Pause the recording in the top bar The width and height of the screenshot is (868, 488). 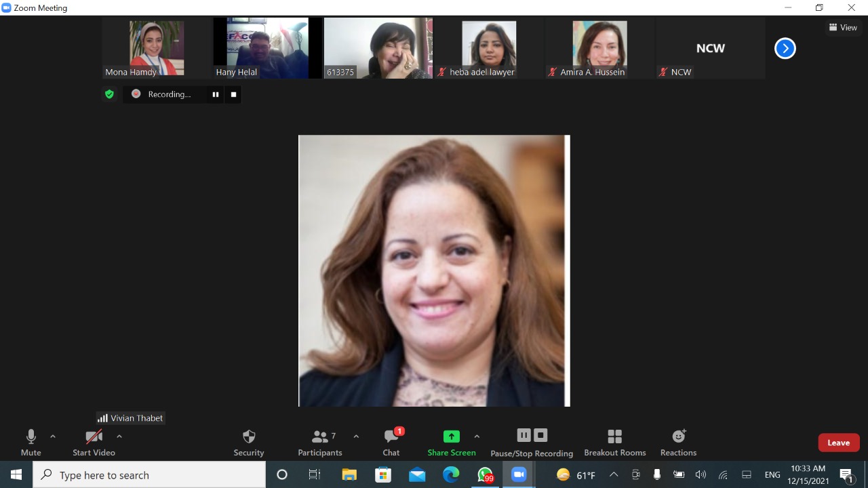pyautogui.click(x=215, y=94)
